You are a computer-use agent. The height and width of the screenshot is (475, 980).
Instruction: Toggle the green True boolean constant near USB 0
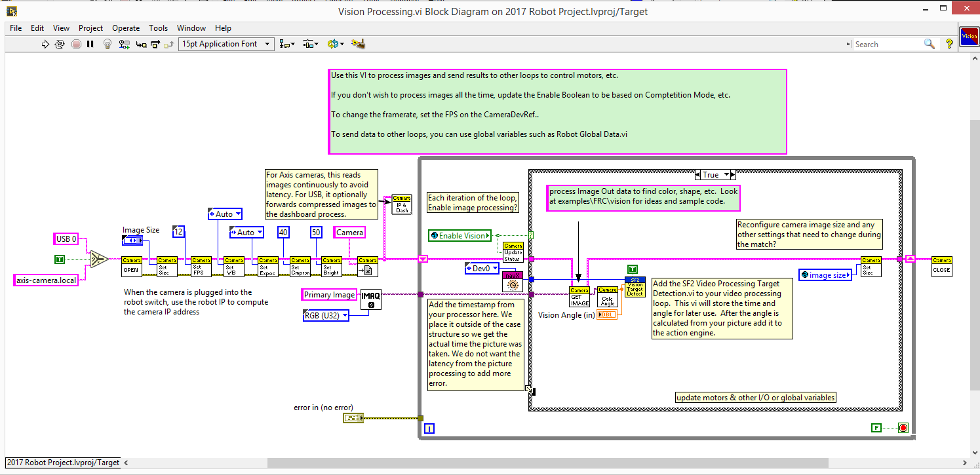pos(60,259)
